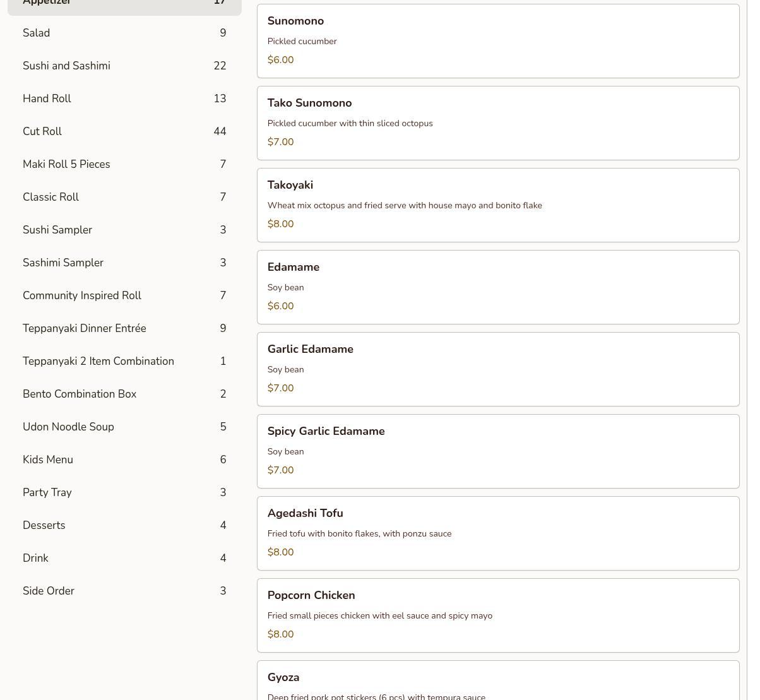Open the Kids Menu category
The image size is (760, 700).
124,460
